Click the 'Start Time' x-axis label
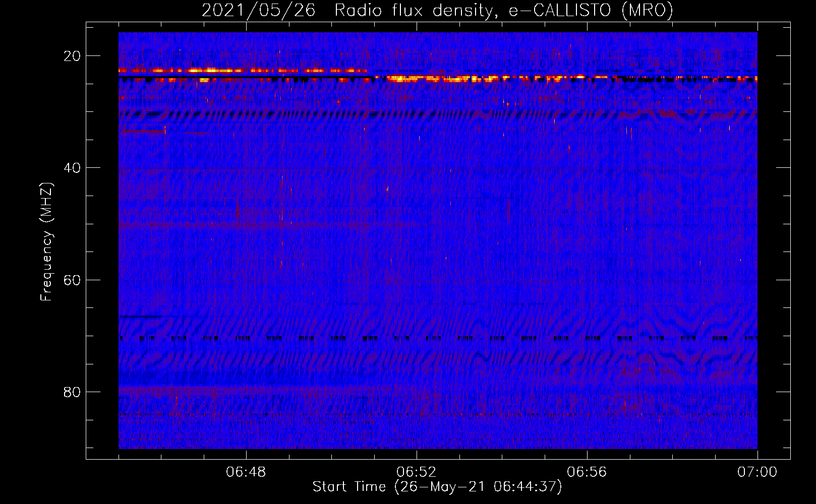The image size is (816, 504). 437,487
